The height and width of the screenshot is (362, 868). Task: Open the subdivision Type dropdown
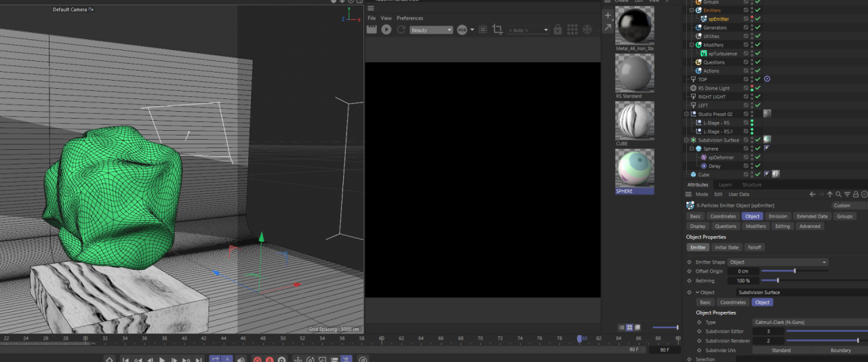[810, 322]
